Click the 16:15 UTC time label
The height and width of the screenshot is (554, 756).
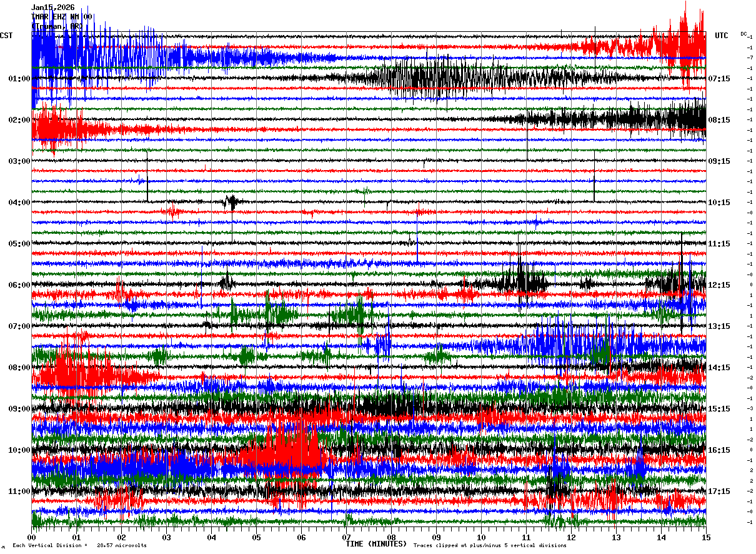[x=719, y=450]
